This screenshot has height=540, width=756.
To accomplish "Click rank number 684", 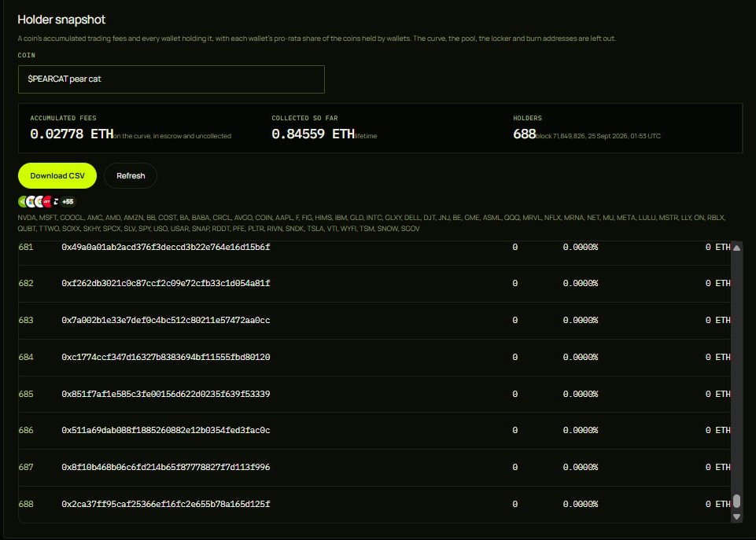I will (26, 357).
